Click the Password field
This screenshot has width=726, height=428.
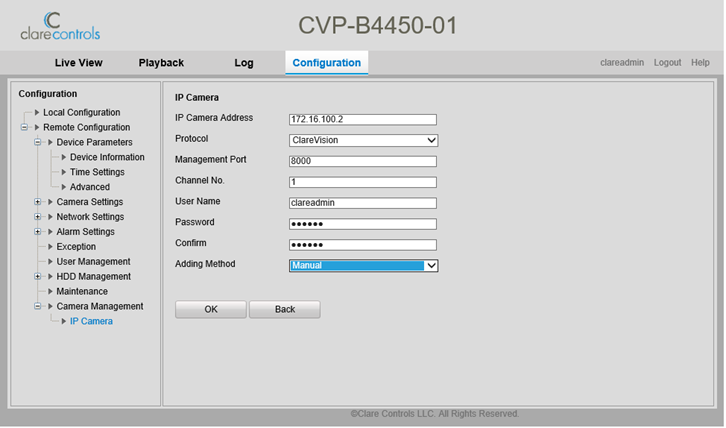(x=363, y=224)
